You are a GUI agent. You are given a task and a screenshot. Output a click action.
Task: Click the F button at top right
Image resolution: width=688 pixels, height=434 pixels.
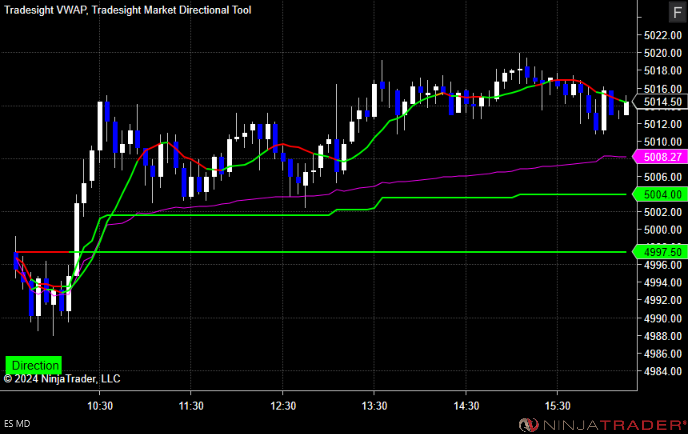pyautogui.click(x=677, y=12)
